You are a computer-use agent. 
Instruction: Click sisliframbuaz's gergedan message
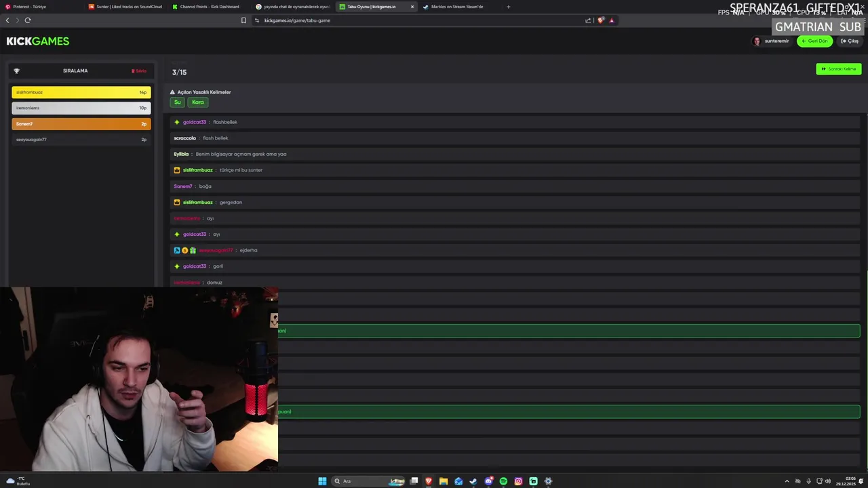click(x=515, y=202)
